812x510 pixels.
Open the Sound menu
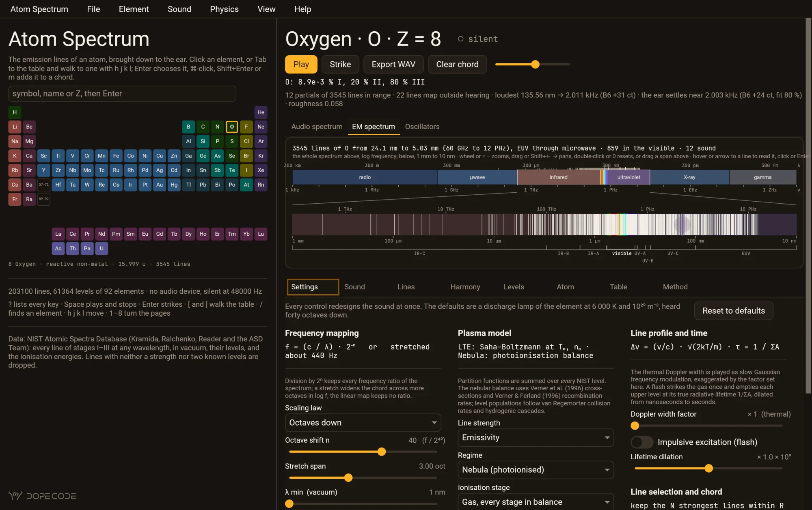179,9
